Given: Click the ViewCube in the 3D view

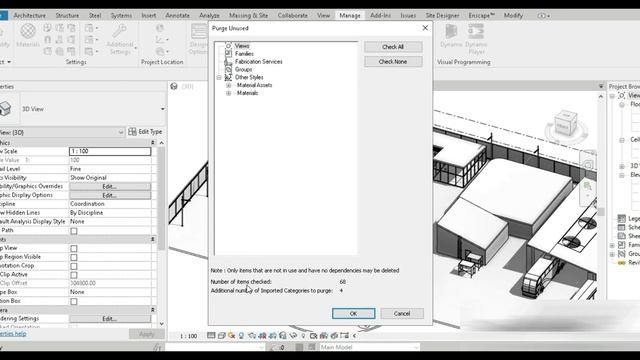Looking at the screenshot, I should [x=565, y=125].
